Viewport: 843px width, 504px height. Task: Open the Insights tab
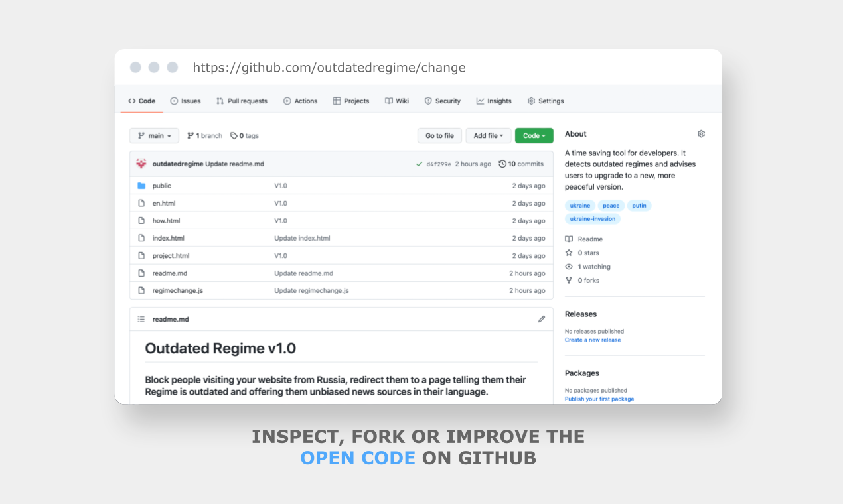point(494,101)
